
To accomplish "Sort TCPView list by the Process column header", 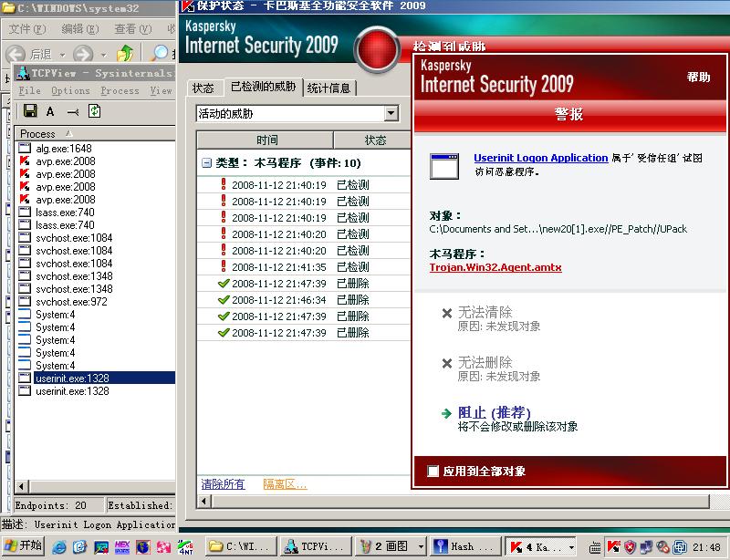I will point(95,133).
